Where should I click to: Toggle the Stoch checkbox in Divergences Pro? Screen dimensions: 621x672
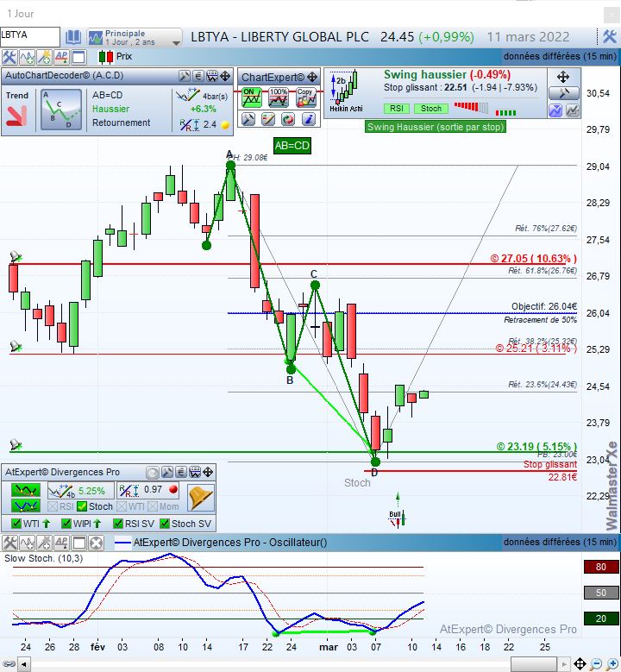coord(82,506)
